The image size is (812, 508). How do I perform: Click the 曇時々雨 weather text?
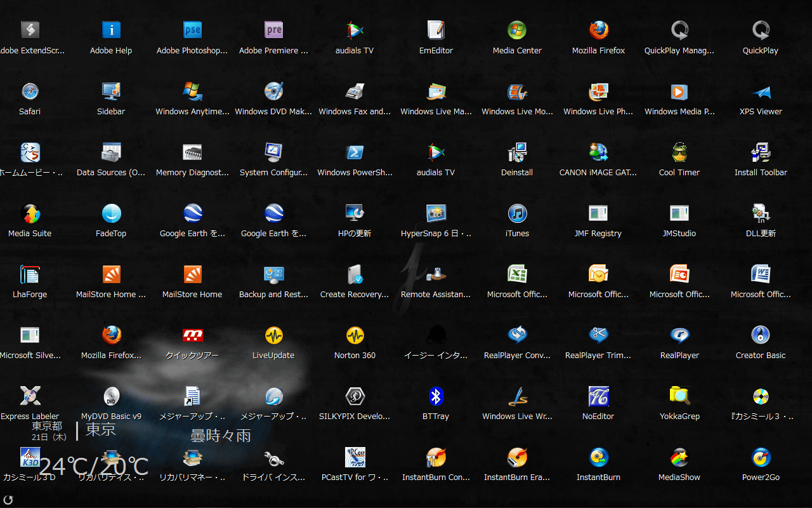tap(221, 436)
